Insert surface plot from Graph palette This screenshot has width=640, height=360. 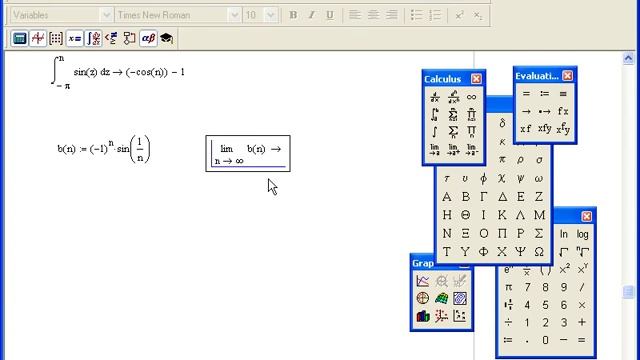[x=441, y=298]
